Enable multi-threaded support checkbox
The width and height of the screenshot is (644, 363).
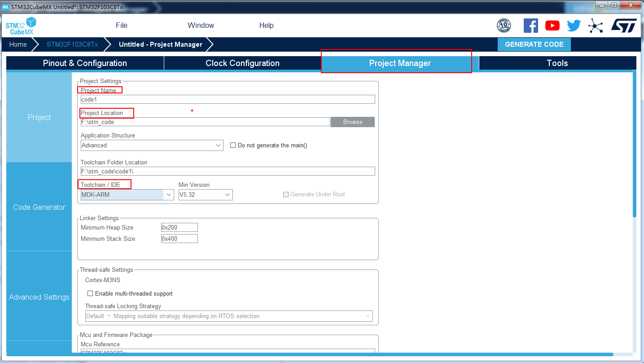click(x=90, y=293)
